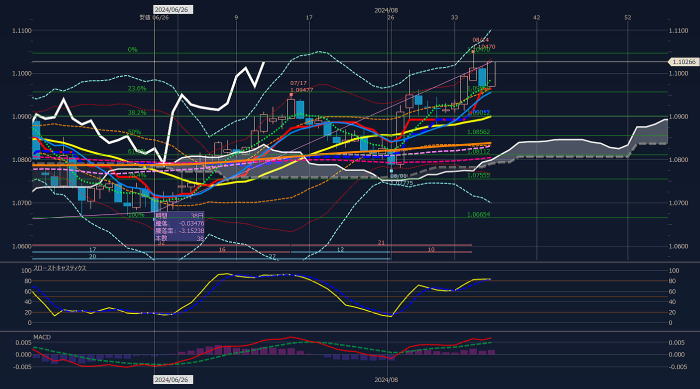Click the Fibonacci price label 1.06654
Screen dimensions: 700x389
(x=479, y=215)
